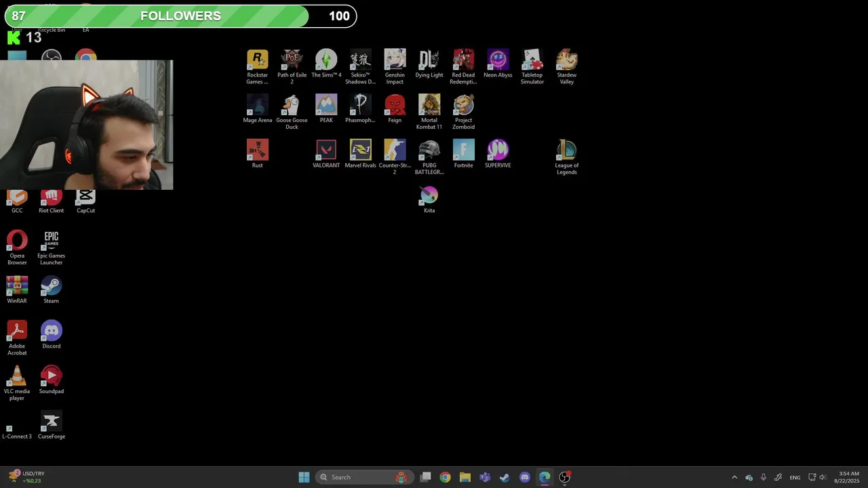Open Goose Goose Duck shortcut
This screenshot has width=868, height=488.
point(292,112)
